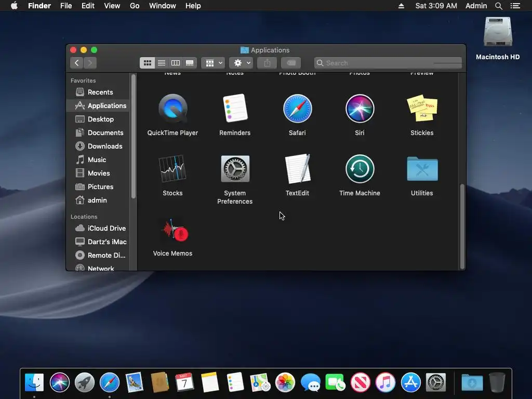Open the Photos pinwheel in Dock
The height and width of the screenshot is (399, 532).
point(285,382)
